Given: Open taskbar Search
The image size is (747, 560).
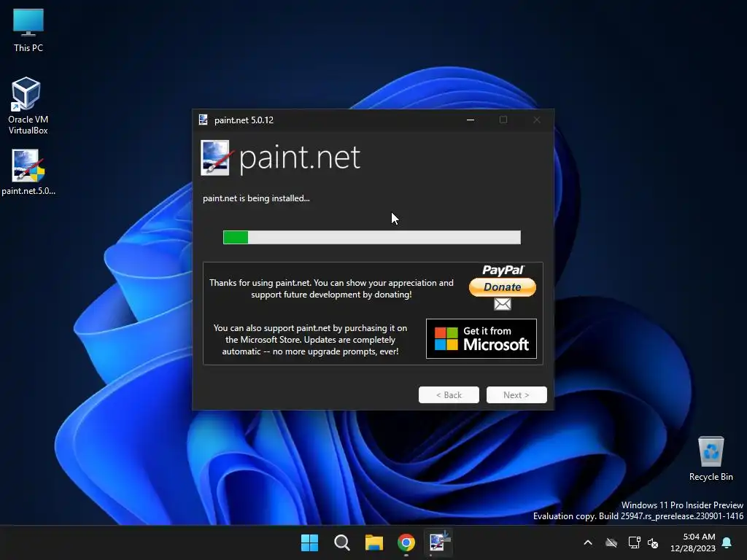Looking at the screenshot, I should tap(342, 542).
